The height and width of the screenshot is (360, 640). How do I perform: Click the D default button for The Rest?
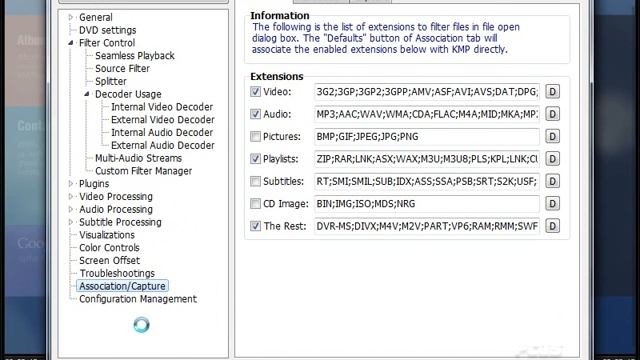coord(552,226)
